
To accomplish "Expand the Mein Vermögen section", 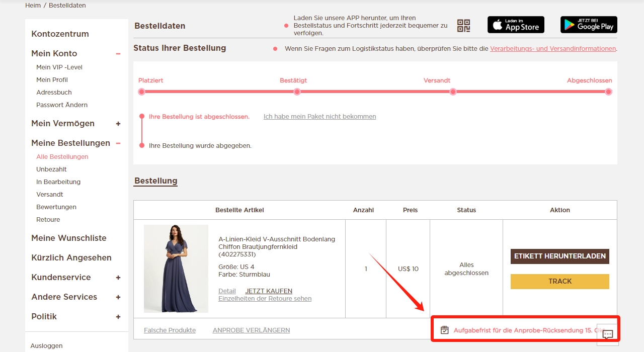I will tap(118, 124).
